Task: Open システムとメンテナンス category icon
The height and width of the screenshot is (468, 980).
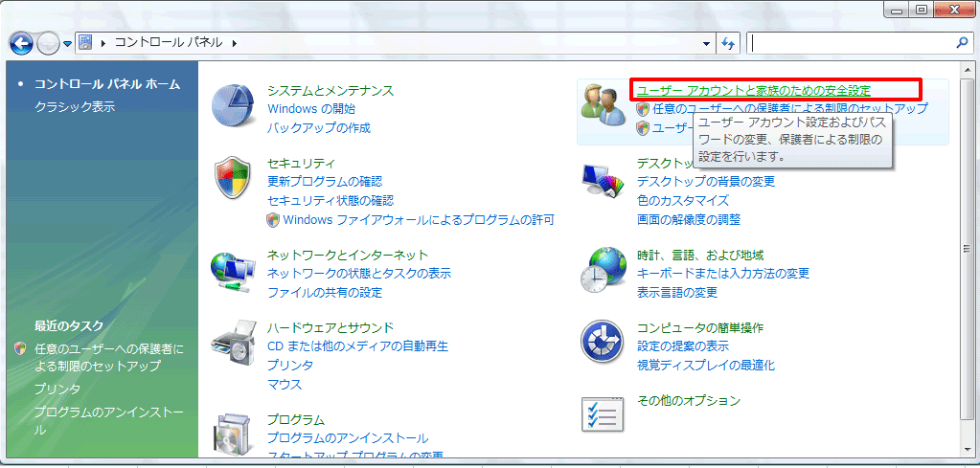Action: click(x=235, y=103)
